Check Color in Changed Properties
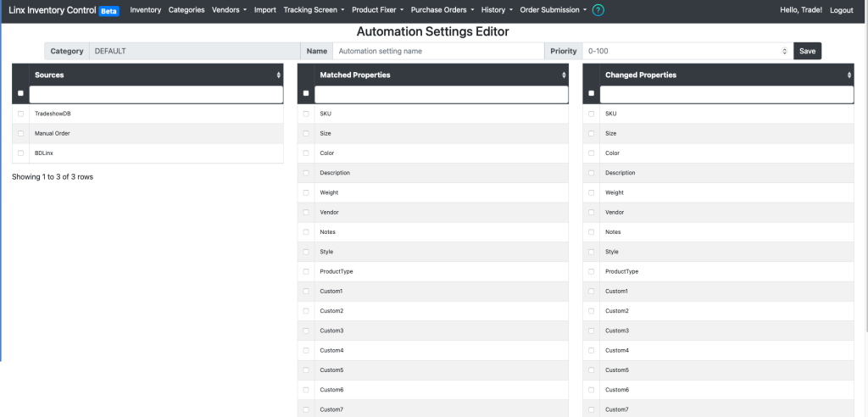The height and width of the screenshot is (417, 868). coord(591,153)
